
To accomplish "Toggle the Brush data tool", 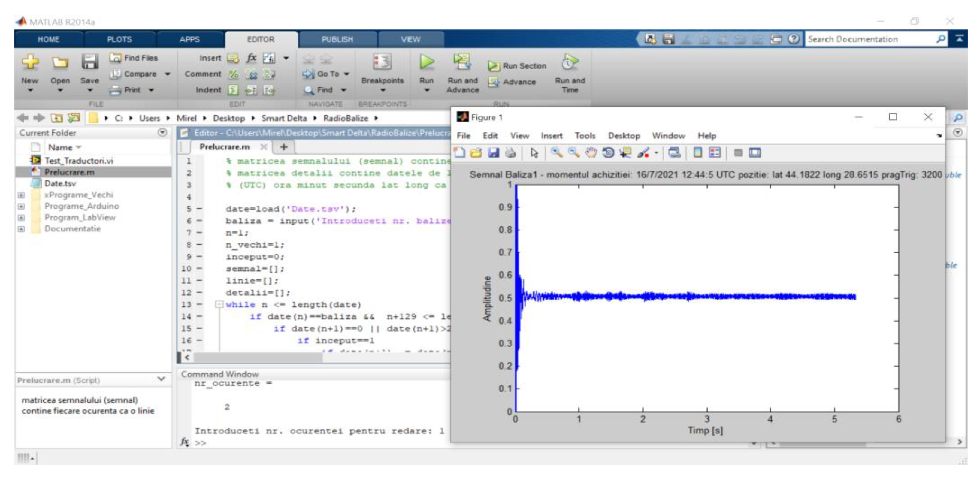I will [x=643, y=153].
